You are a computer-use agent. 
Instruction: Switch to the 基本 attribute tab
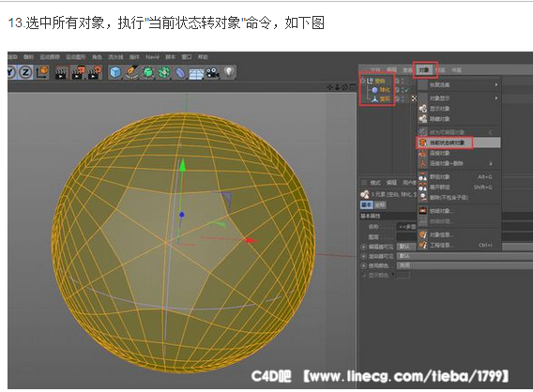tap(366, 204)
